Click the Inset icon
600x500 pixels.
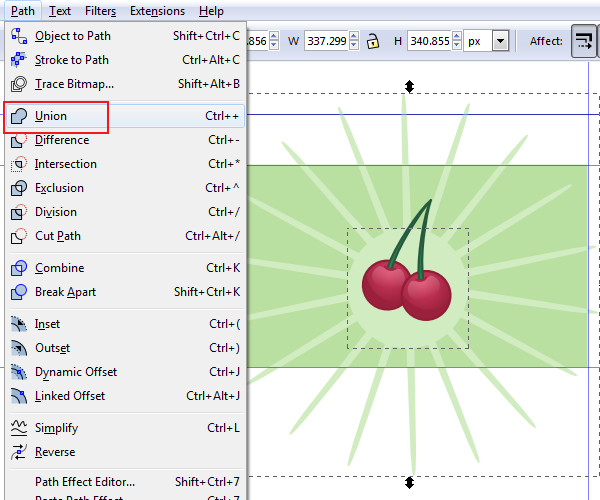tap(19, 324)
